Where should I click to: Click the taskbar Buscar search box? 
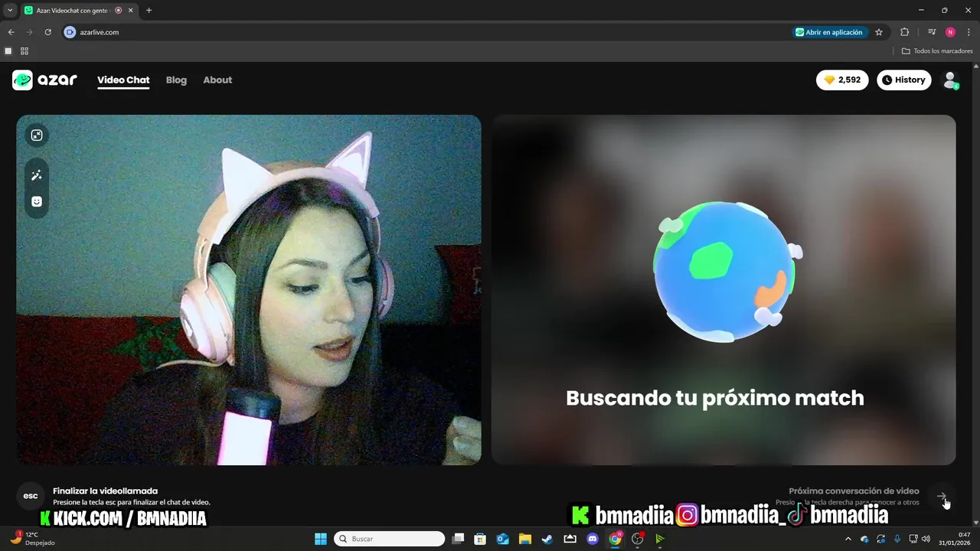click(x=390, y=539)
